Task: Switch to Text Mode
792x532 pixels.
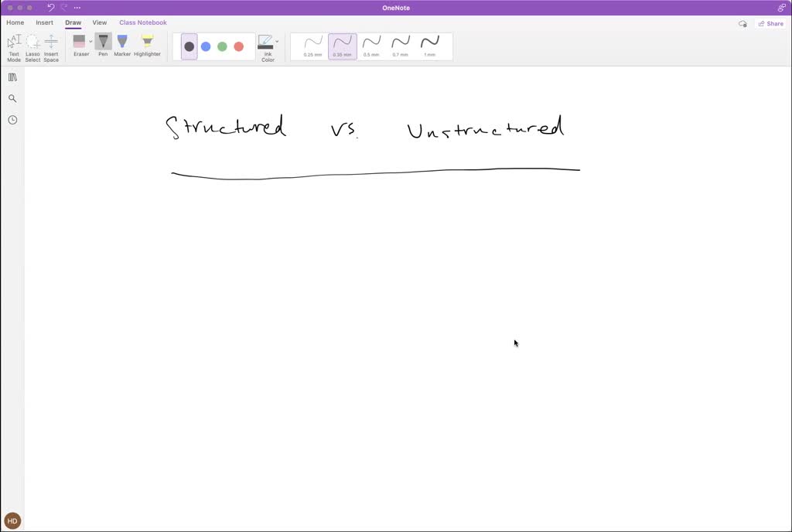Action: point(13,46)
